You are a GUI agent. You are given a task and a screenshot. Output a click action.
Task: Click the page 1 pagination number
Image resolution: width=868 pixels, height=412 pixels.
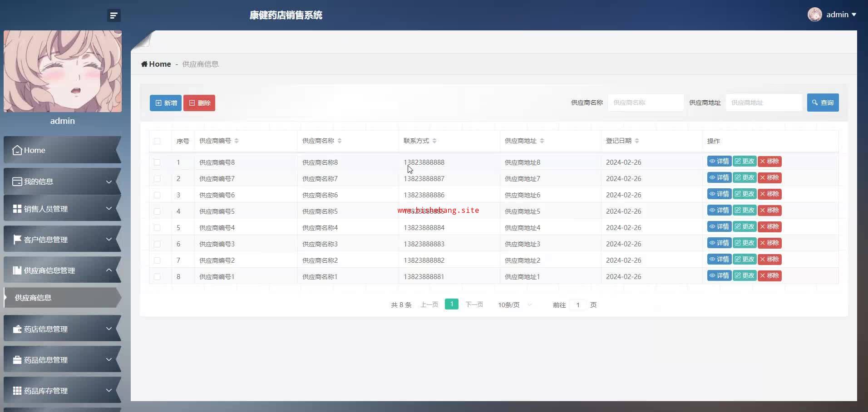click(451, 304)
